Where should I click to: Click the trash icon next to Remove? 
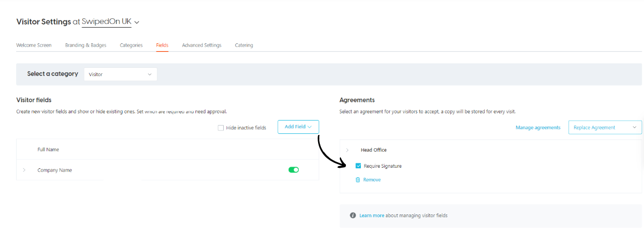tap(358, 179)
